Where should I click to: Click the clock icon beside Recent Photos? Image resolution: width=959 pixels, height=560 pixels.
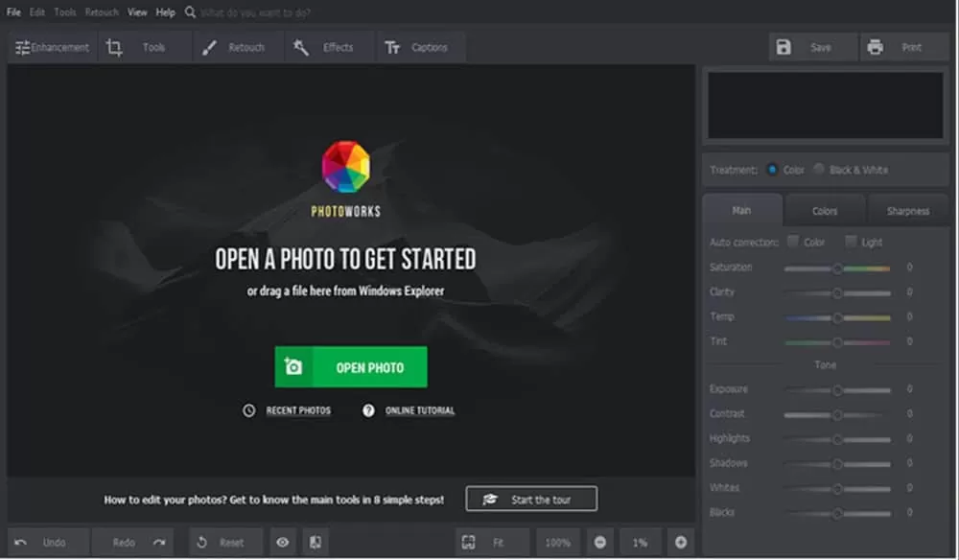point(249,410)
